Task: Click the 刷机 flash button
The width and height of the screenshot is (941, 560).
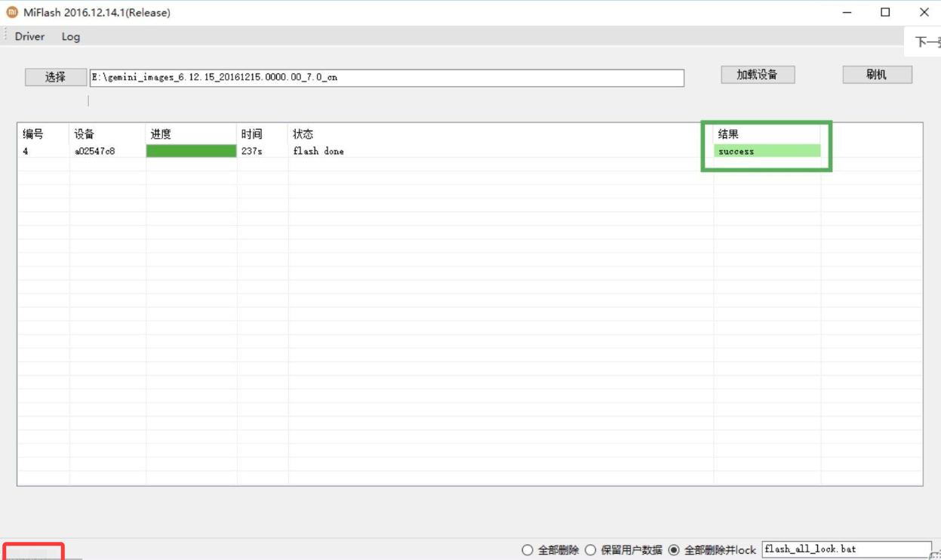Action: point(877,75)
